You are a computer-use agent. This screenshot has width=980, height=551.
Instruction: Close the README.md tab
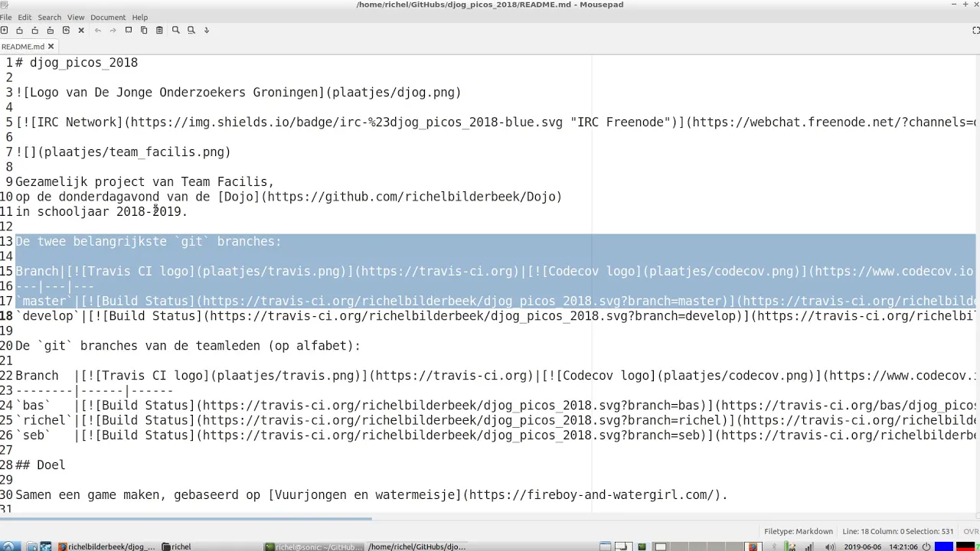tap(51, 47)
